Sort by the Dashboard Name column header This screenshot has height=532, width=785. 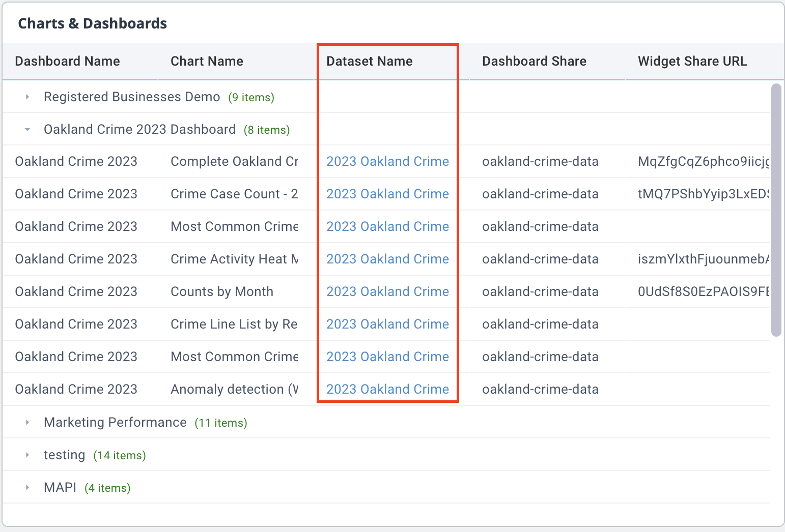click(x=67, y=62)
